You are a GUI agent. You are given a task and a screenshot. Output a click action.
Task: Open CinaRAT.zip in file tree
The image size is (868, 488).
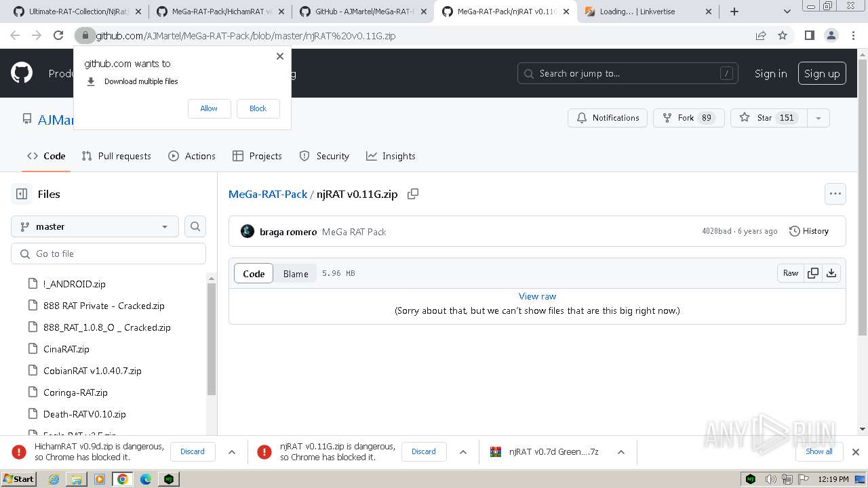point(66,349)
